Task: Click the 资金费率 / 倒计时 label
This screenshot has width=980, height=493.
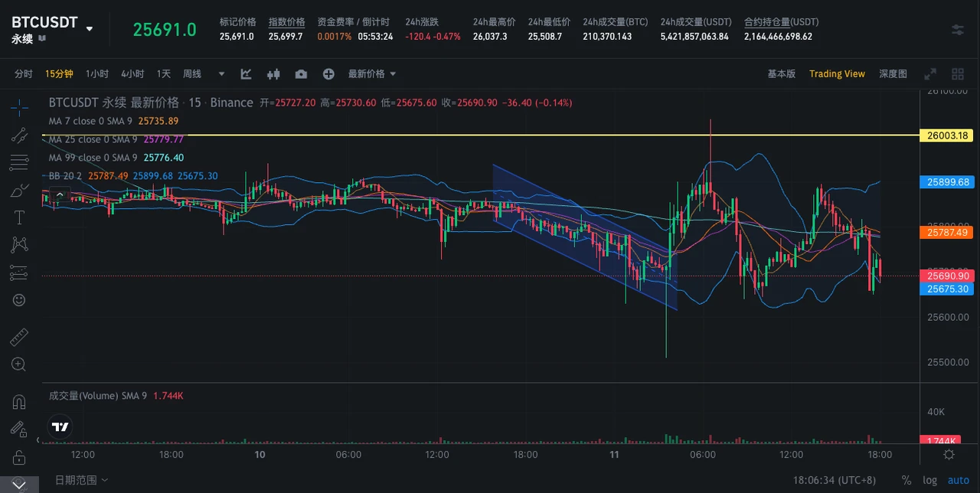Action: coord(353,22)
